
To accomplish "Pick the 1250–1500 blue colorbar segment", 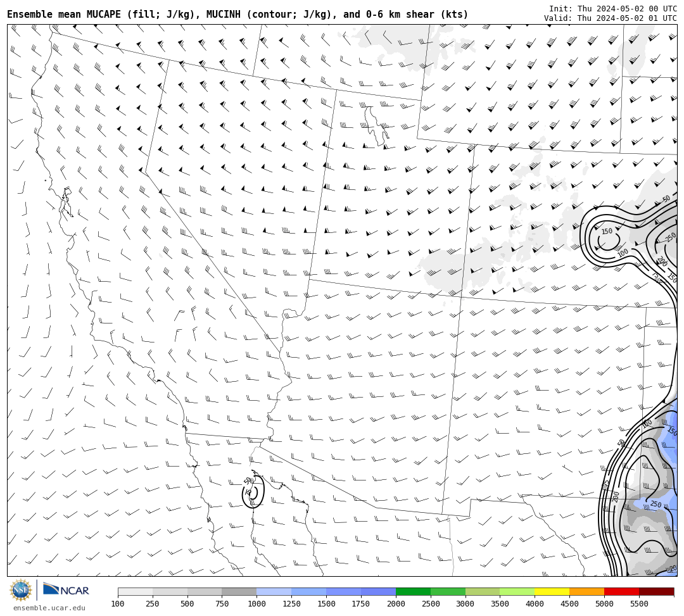I will (309, 591).
